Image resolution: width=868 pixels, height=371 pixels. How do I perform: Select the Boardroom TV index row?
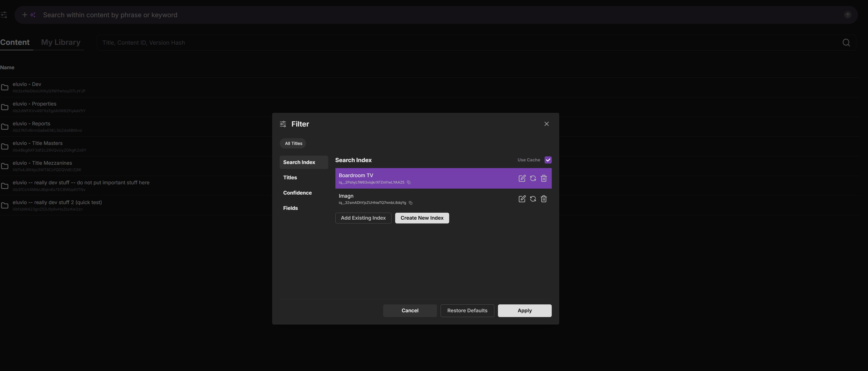pyautogui.click(x=443, y=178)
